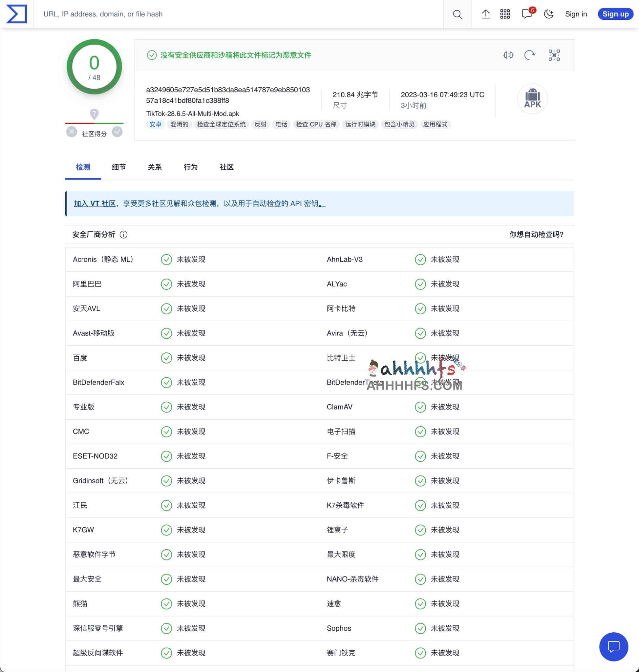
Task: Toggle dark mode with the moon icon
Action: (549, 14)
